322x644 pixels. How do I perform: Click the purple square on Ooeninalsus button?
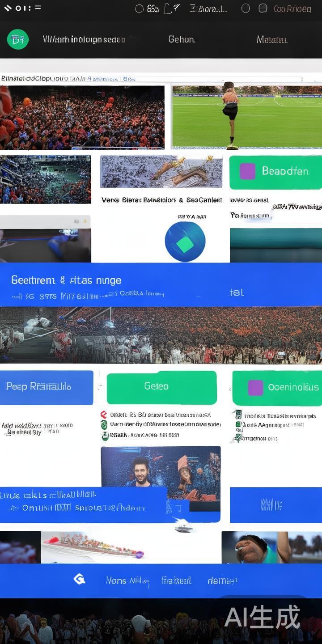(x=255, y=388)
